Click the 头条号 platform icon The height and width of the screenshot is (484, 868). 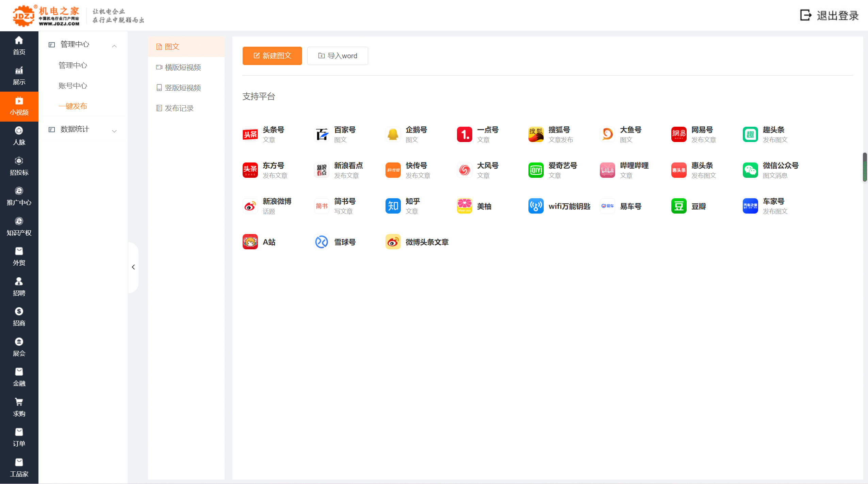[x=250, y=135]
